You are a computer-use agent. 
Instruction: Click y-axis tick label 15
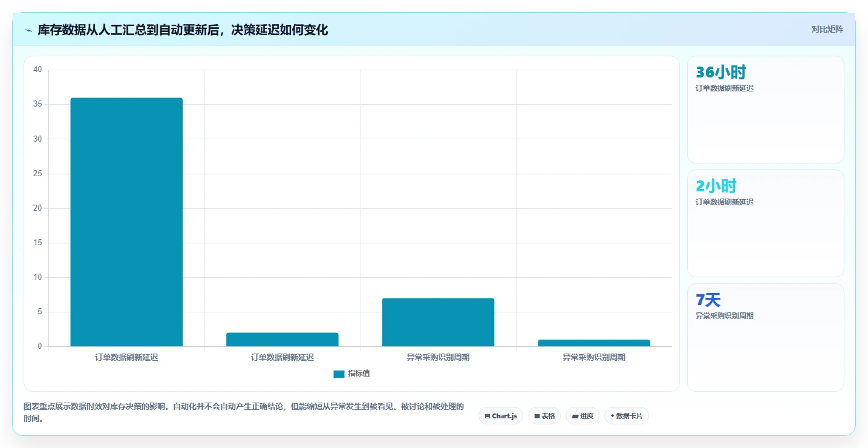(38, 243)
